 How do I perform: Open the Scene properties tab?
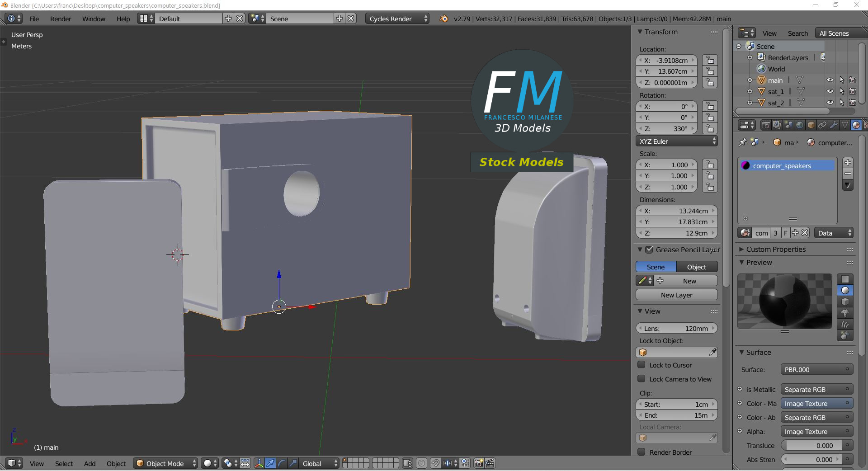(x=788, y=125)
